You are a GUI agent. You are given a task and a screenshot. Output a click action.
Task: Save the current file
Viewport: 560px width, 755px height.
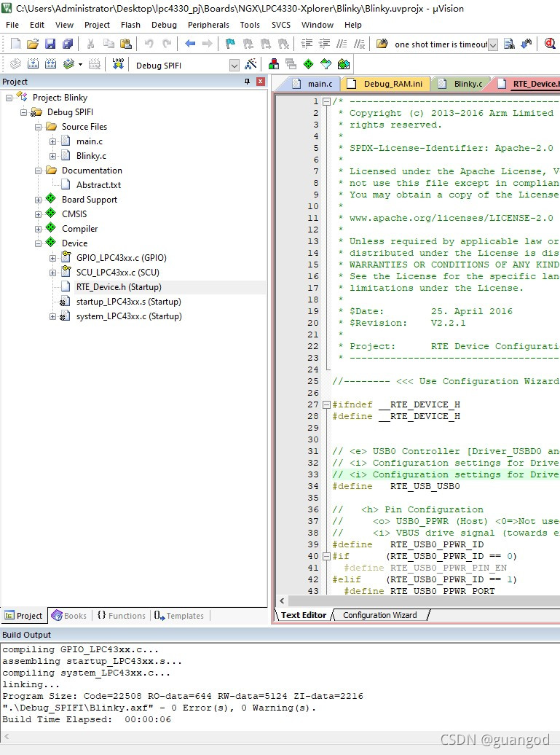50,44
